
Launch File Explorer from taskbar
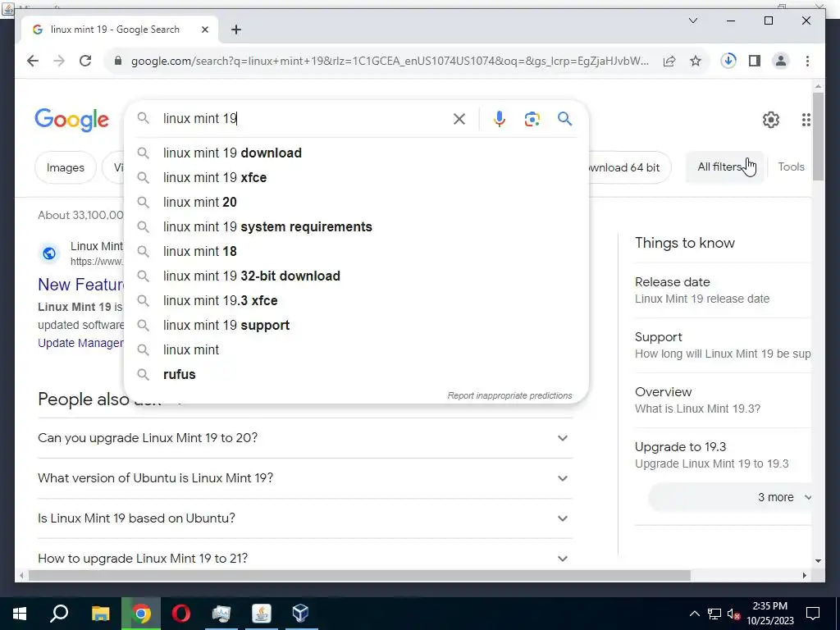(100, 614)
